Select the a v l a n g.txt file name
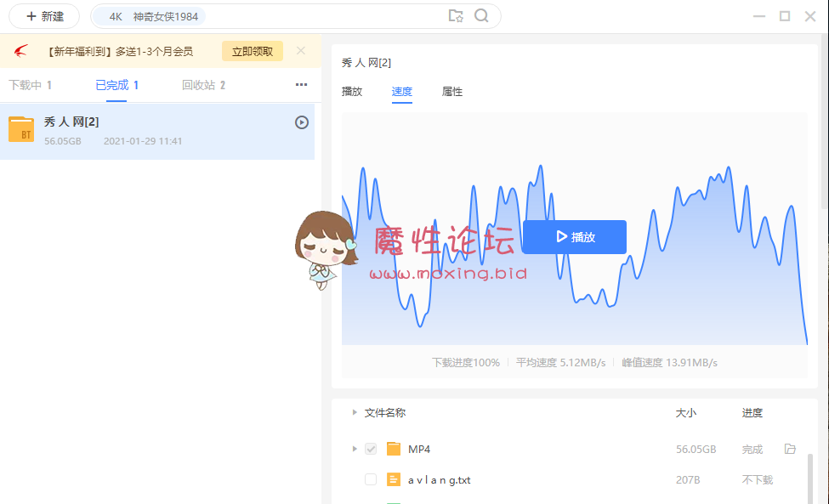 tap(440, 479)
